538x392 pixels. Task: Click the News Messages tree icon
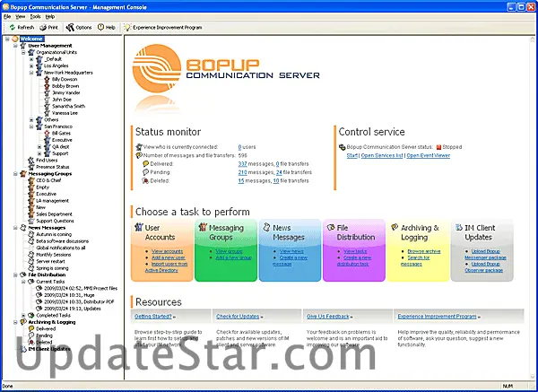pos(23,228)
